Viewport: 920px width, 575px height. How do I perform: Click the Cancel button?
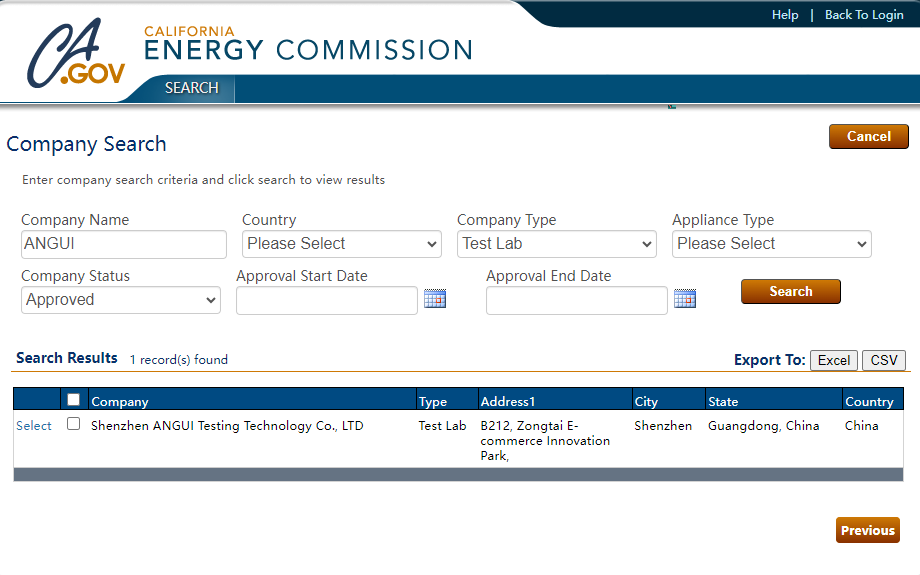[x=868, y=137]
